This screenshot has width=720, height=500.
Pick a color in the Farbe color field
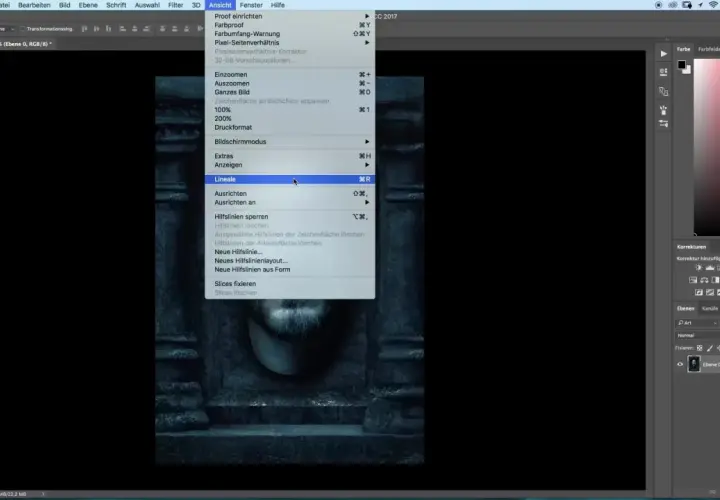(707, 147)
